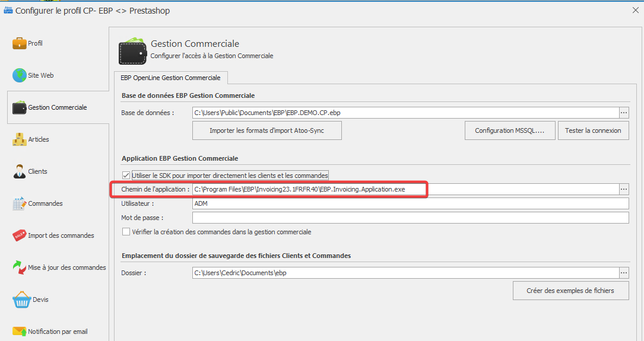Select EBP OpenLine Gestion Commerciale tab
The height and width of the screenshot is (341, 644).
(x=170, y=78)
